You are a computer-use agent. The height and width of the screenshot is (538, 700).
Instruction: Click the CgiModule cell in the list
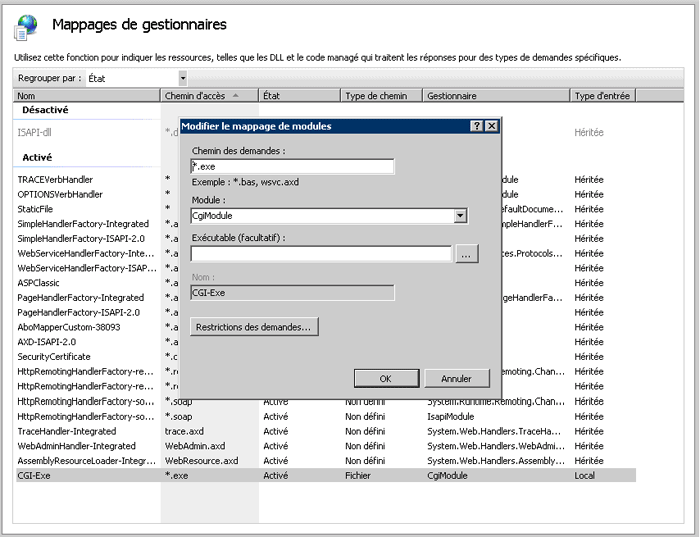pyautogui.click(x=447, y=475)
